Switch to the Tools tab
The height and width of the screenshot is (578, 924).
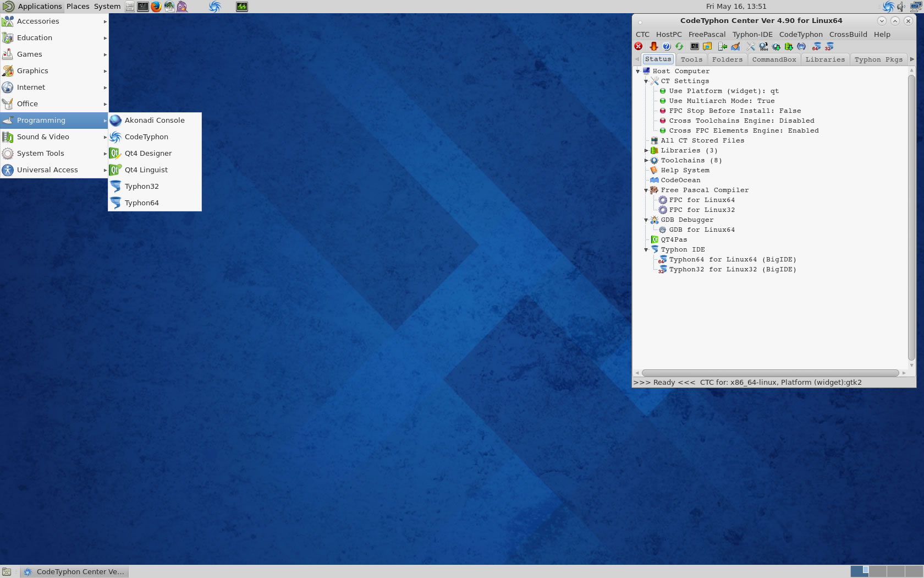(691, 59)
